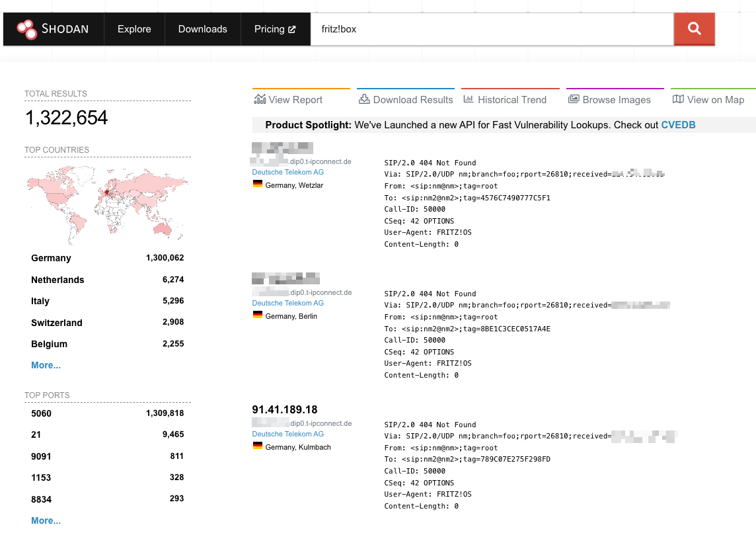756x535 pixels.
Task: Click the tag=8BE1C3CEC0517A4E line
Action: (467, 329)
